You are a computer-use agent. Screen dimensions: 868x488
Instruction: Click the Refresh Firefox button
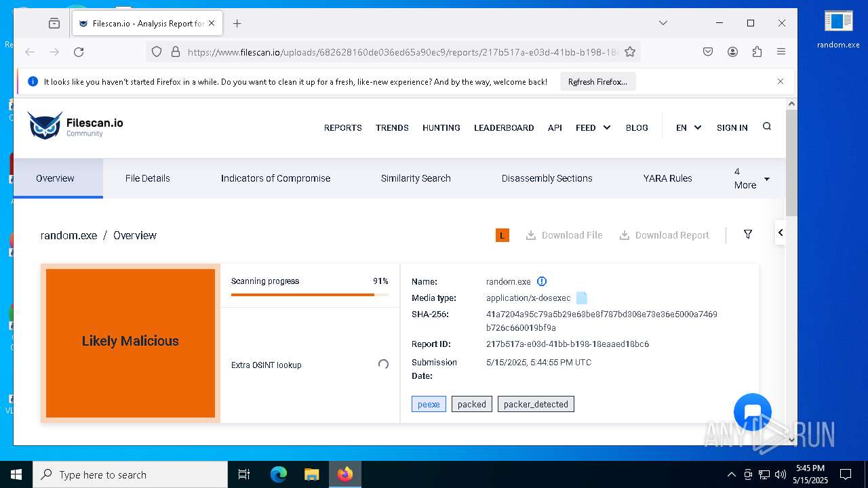click(597, 82)
